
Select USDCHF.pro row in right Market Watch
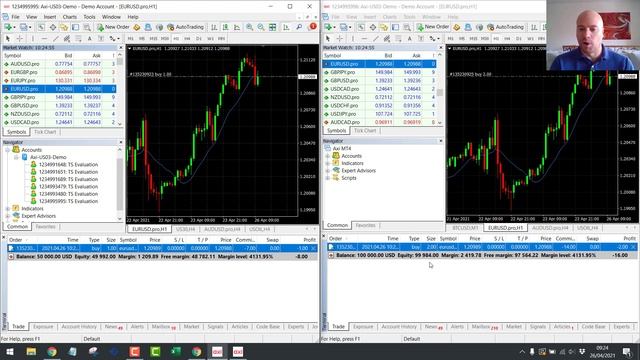click(x=379, y=105)
